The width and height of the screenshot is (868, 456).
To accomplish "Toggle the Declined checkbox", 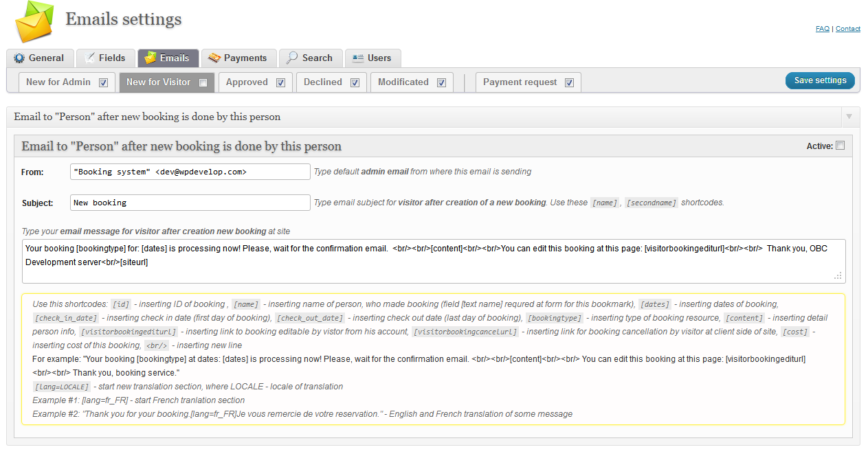I will tap(355, 82).
